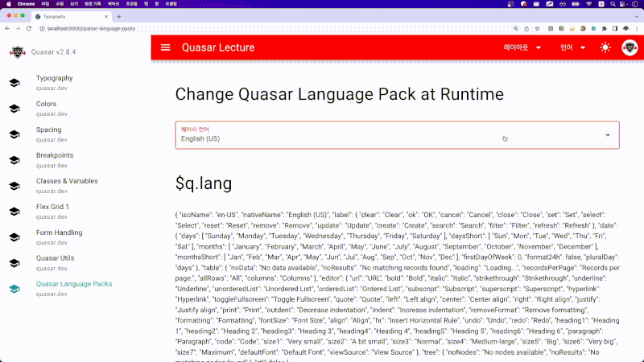Click the English (US) language select field
The image size is (644, 362).
coord(397,135)
